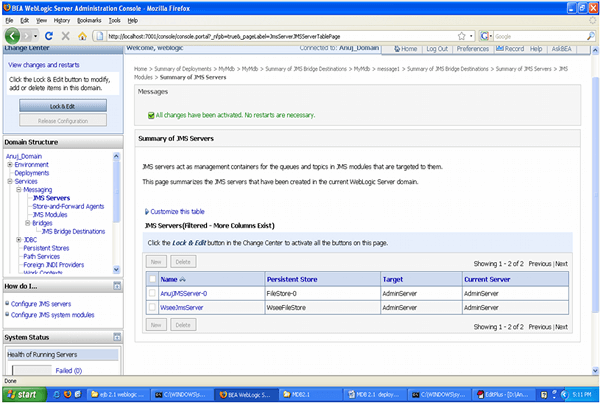600x403 pixels.
Task: Minimize the System Status panel icon
Action: pyautogui.click(x=115, y=337)
